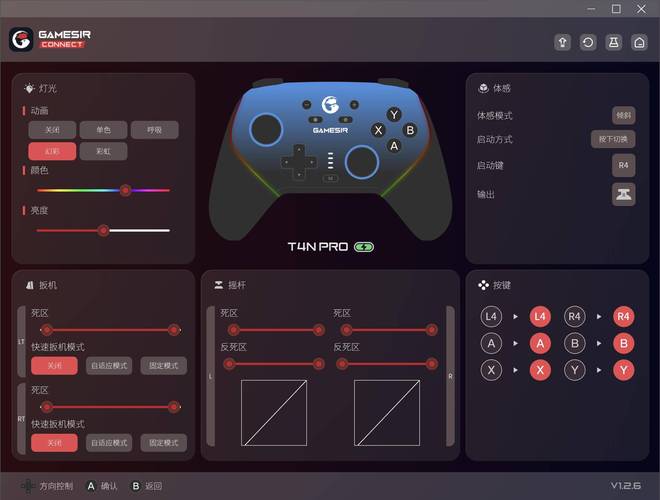Viewport: 660px width, 500px height.
Task: Set lighting animation to 彩虹
Action: 103,151
